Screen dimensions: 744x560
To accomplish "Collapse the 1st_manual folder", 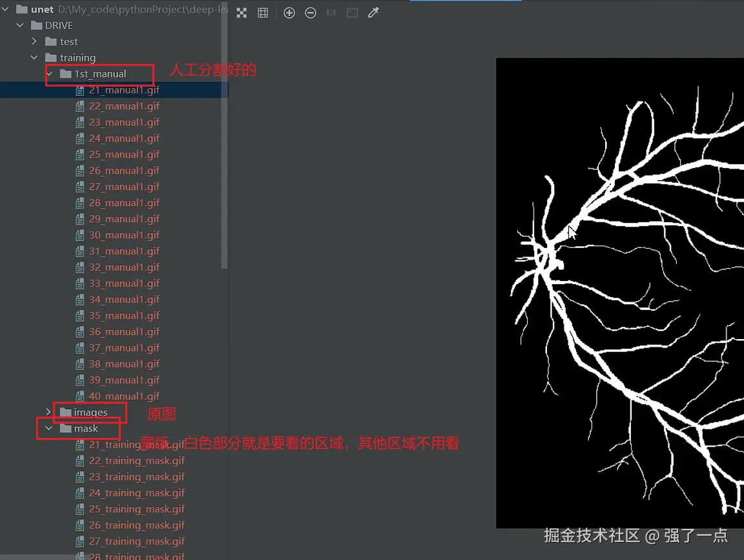I will click(x=49, y=74).
